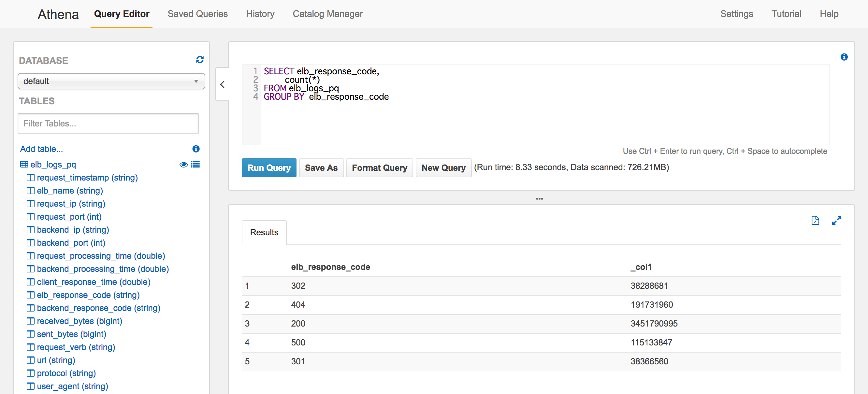Open the default database dropdown
This screenshot has width=868, height=394.
pos(111,81)
